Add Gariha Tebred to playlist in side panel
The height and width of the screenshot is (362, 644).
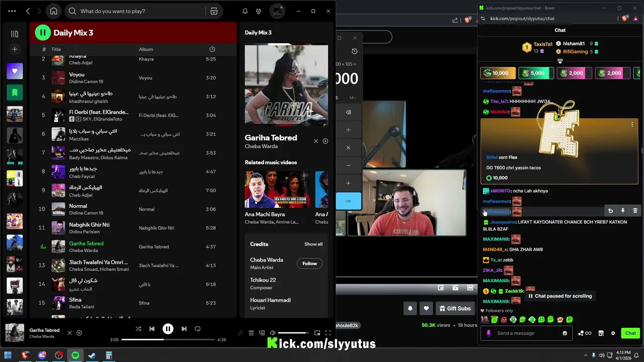point(325,141)
